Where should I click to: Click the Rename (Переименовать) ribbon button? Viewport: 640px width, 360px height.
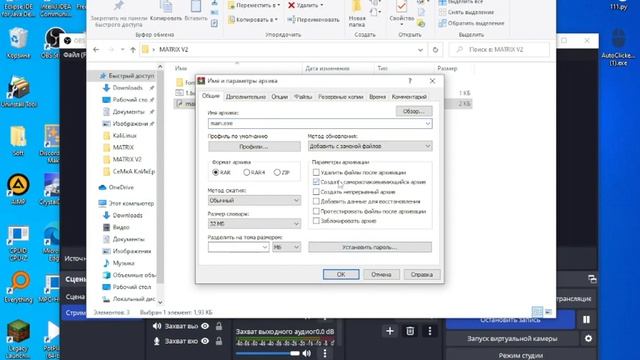click(x=313, y=19)
